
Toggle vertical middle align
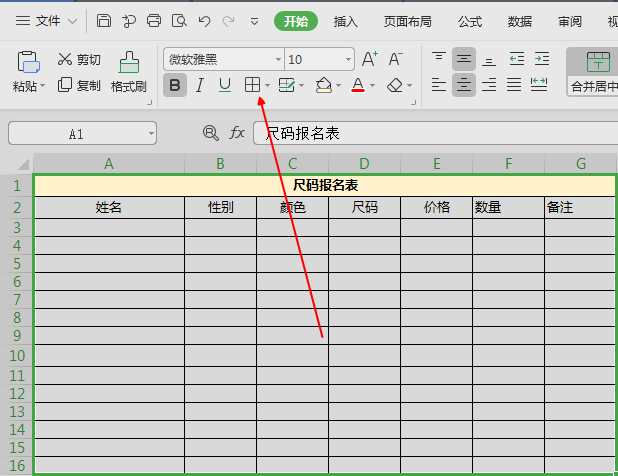tap(464, 59)
